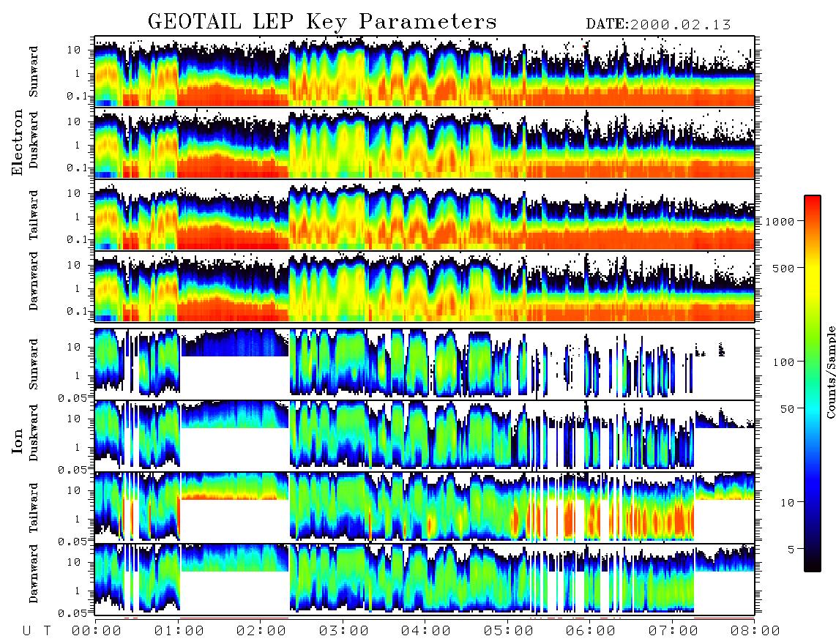The height and width of the screenshot is (644, 836).
Task: Click the '05:00' time tick label
Action: [509, 632]
